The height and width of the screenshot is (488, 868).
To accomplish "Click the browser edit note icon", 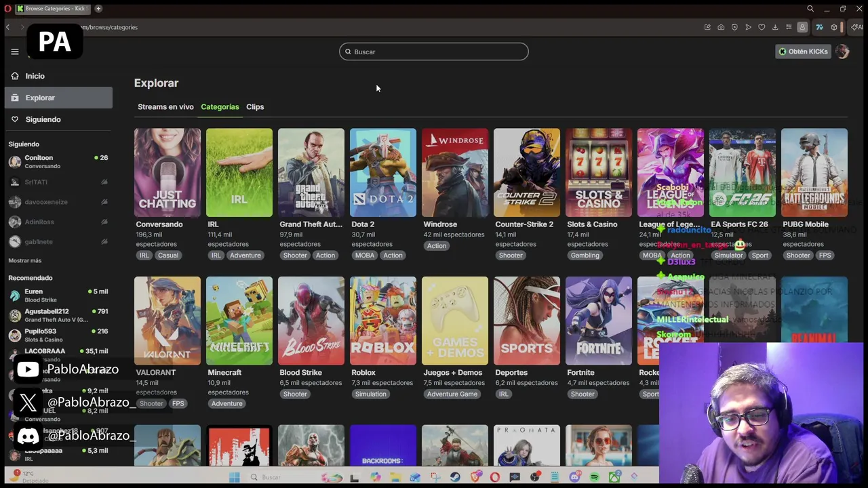I will click(707, 27).
